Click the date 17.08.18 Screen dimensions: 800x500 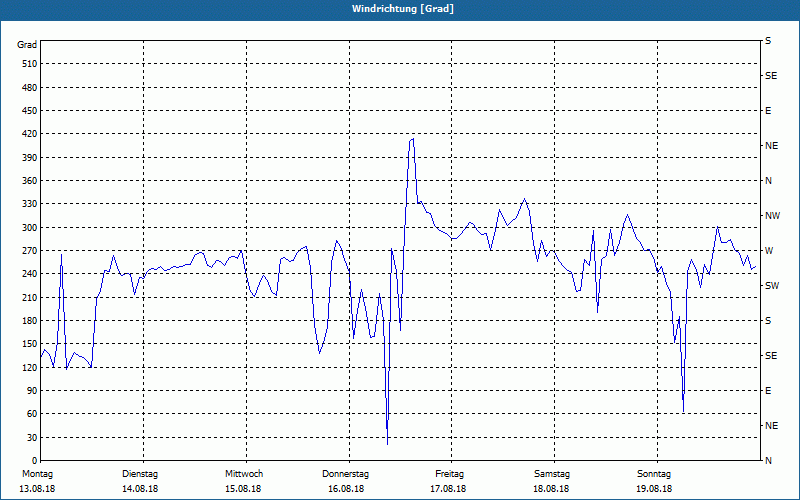[x=448, y=489]
